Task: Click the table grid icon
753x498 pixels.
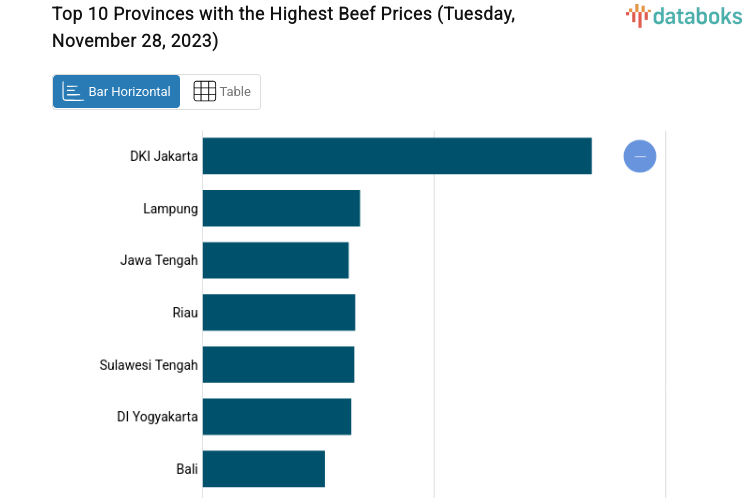Action: [204, 91]
